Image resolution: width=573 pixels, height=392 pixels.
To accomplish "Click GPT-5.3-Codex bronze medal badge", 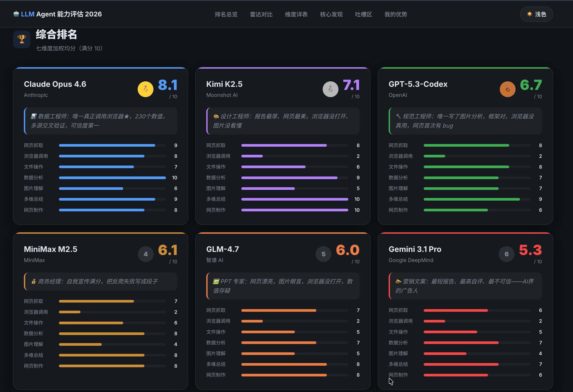I will [507, 89].
